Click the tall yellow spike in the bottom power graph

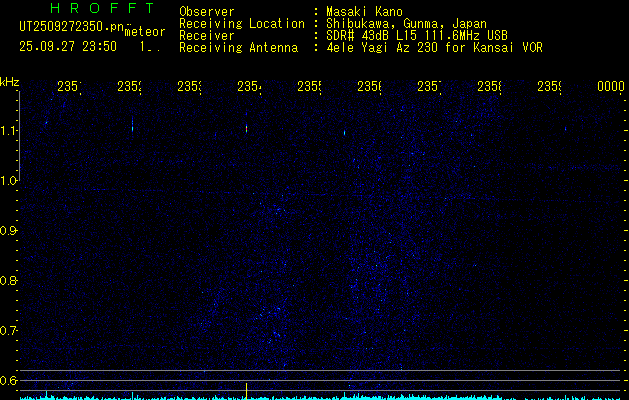pos(246,391)
